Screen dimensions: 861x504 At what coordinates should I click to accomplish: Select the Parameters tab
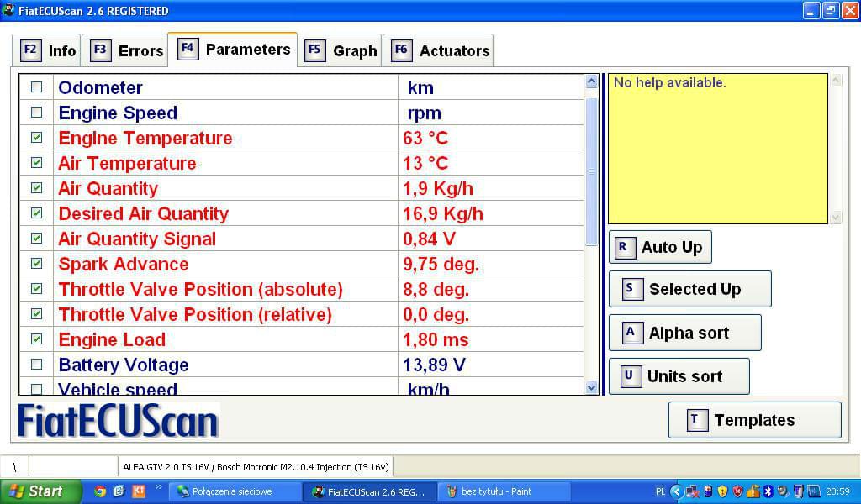coord(233,50)
